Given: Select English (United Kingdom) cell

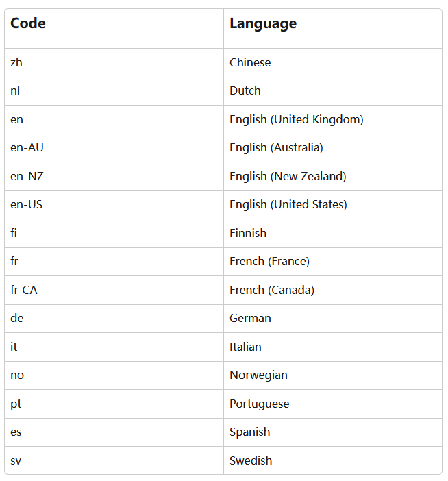Looking at the screenshot, I should click(x=296, y=119).
